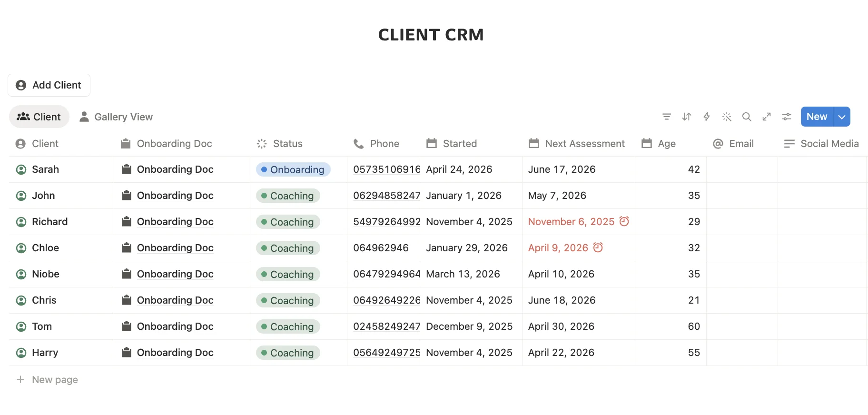The height and width of the screenshot is (415, 868).
Task: Click the AI sparkle icon
Action: click(x=727, y=117)
